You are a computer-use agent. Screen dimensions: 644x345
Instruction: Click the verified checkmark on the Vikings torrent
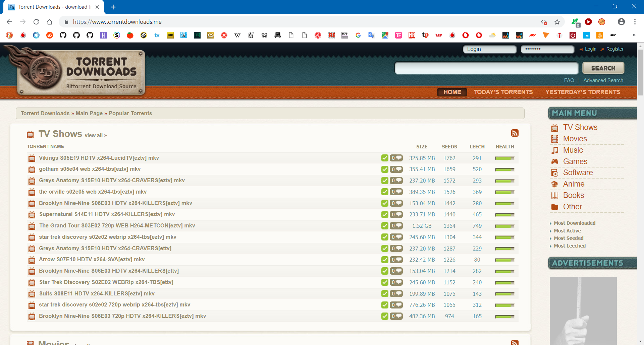point(385,158)
